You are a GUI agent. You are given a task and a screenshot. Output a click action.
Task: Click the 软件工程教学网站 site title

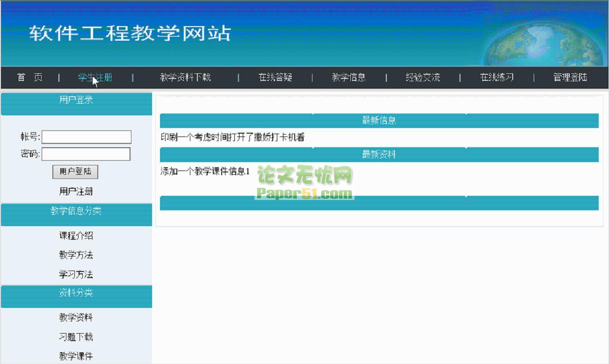click(130, 33)
